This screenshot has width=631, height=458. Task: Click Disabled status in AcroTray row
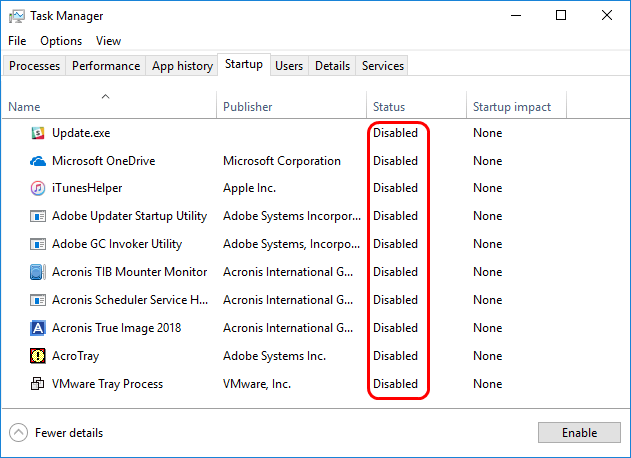pyautogui.click(x=396, y=356)
